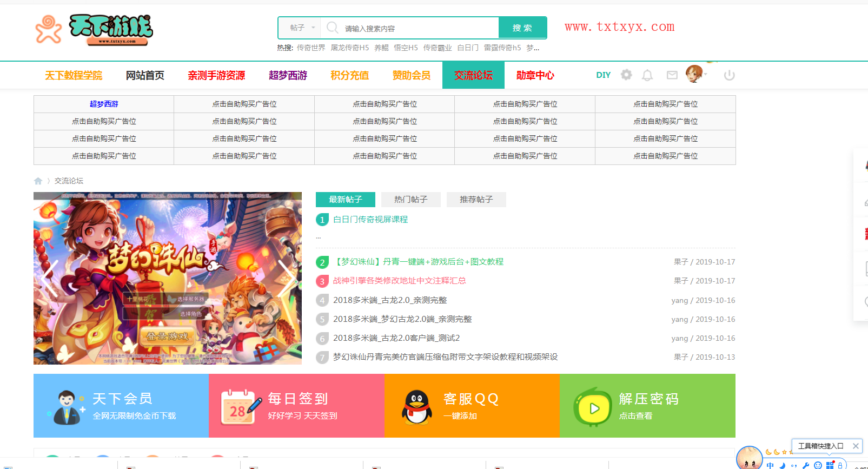
Task: Click the 天下游戏 site logo
Action: pyautogui.click(x=94, y=29)
